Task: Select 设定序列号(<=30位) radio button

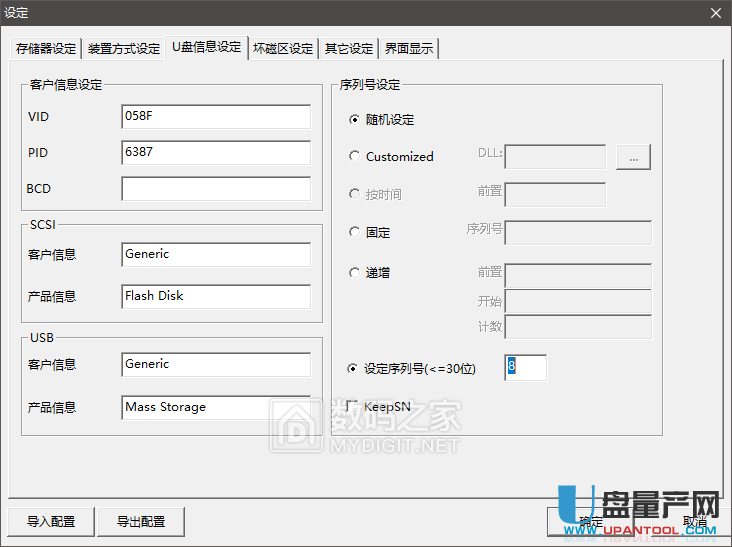Action: [x=354, y=369]
